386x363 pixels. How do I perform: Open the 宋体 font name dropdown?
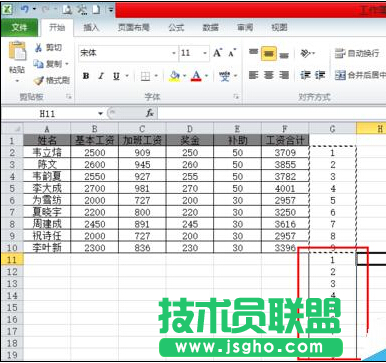[x=173, y=53]
